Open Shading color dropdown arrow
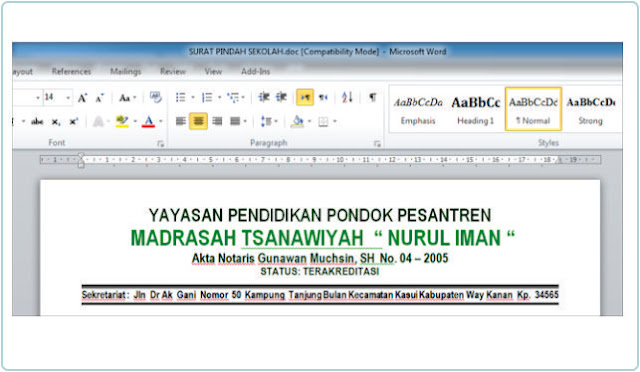The image size is (640, 372). point(309,121)
